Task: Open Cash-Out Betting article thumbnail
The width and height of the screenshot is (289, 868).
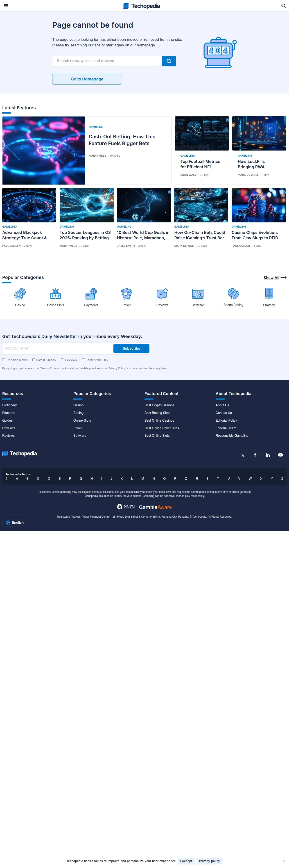Action: (44, 151)
